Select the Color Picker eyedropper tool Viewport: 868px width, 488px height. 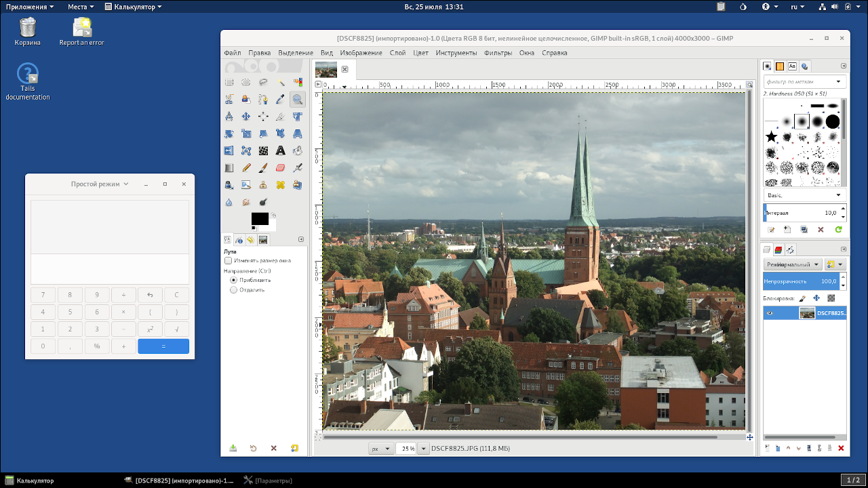pos(280,100)
